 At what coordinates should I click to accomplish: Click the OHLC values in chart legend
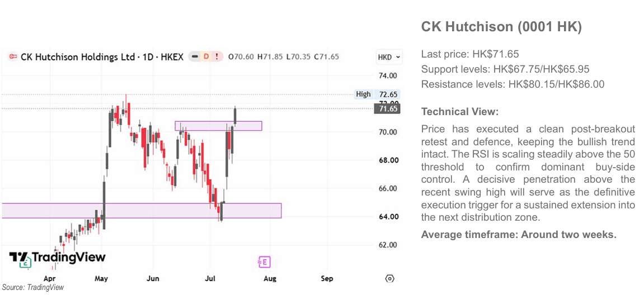(x=283, y=56)
